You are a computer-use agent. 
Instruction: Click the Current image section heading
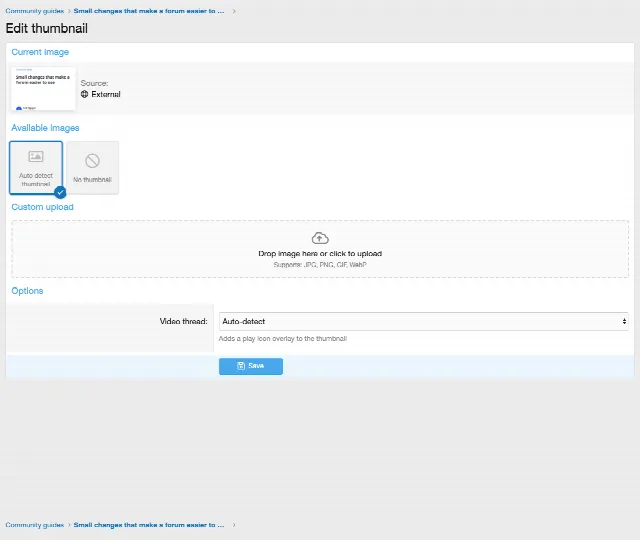click(x=40, y=52)
